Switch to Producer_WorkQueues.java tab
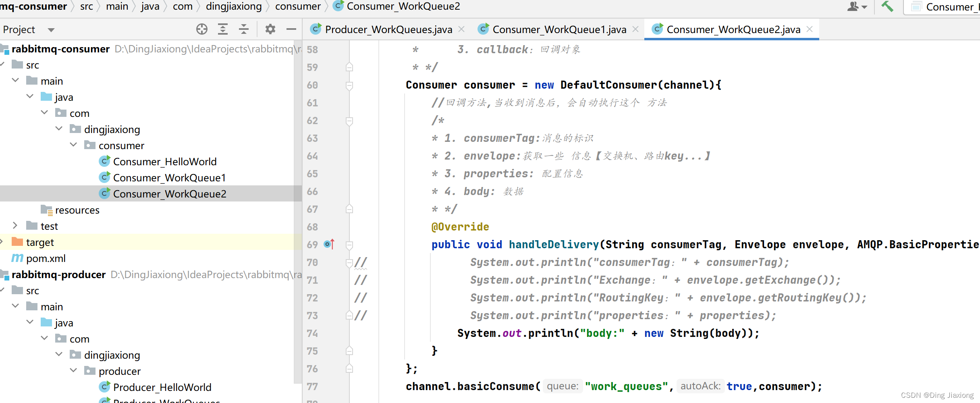Viewport: 980px width, 403px height. [x=388, y=29]
